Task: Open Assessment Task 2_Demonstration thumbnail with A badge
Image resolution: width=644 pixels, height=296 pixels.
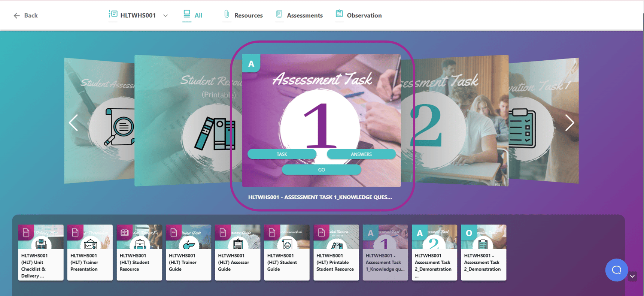Action: pyautogui.click(x=434, y=253)
